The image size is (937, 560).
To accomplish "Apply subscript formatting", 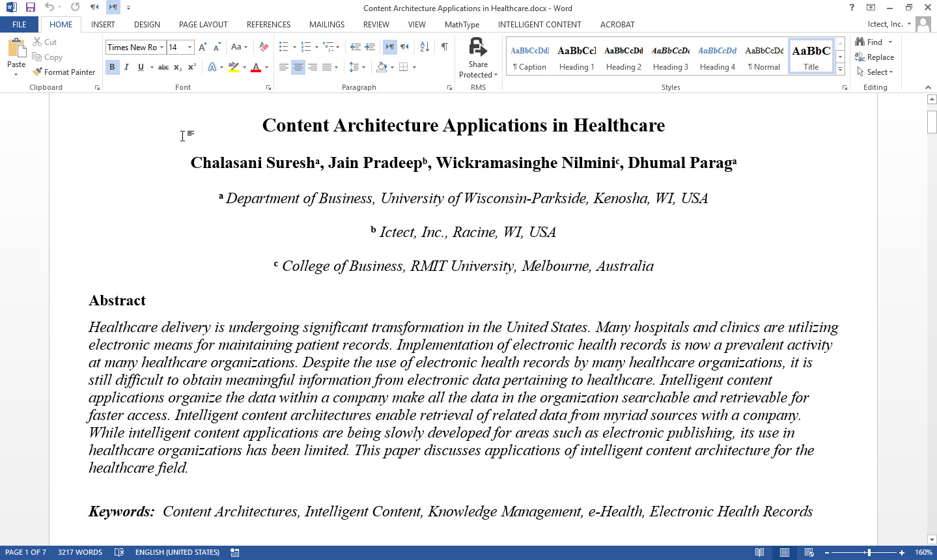I will 178,67.
